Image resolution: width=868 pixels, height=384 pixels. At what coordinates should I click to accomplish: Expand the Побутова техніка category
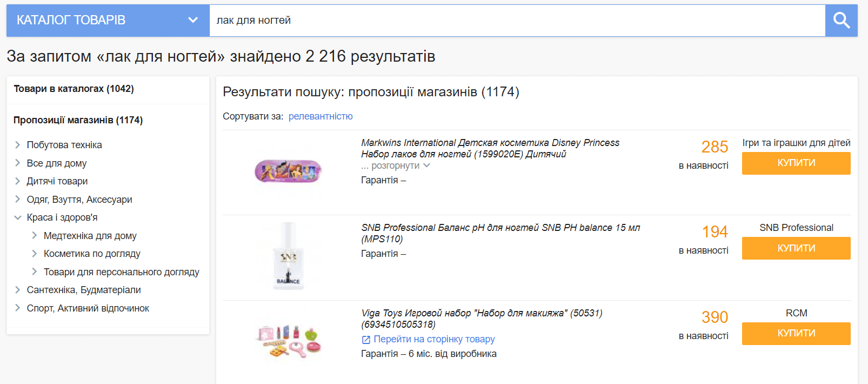[17, 145]
